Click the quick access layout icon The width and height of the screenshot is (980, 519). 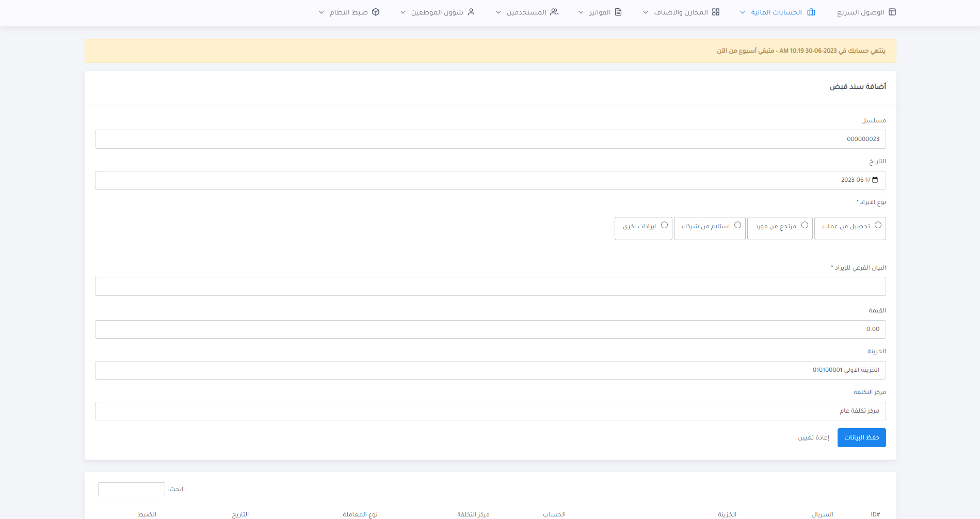click(x=892, y=12)
